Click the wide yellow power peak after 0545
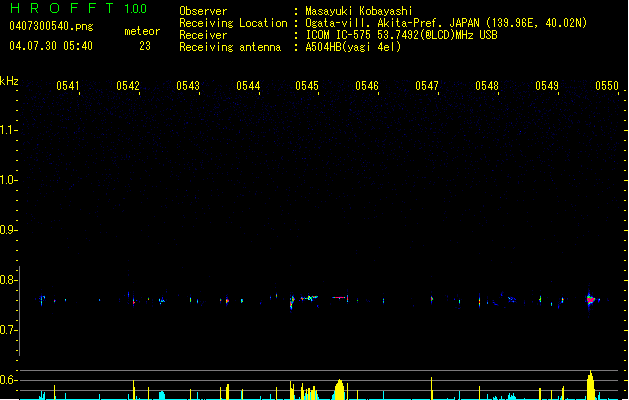The width and height of the screenshot is (629, 400). coord(339,390)
